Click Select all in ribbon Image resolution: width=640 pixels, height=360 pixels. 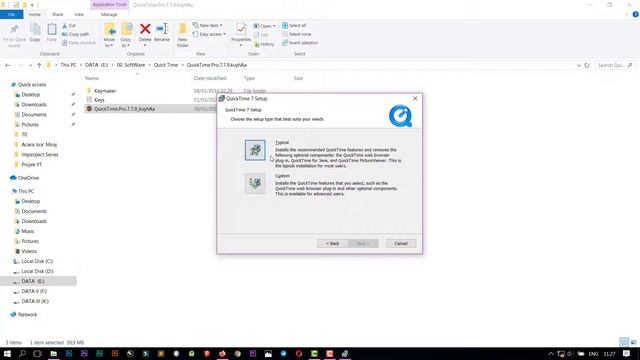[294, 25]
